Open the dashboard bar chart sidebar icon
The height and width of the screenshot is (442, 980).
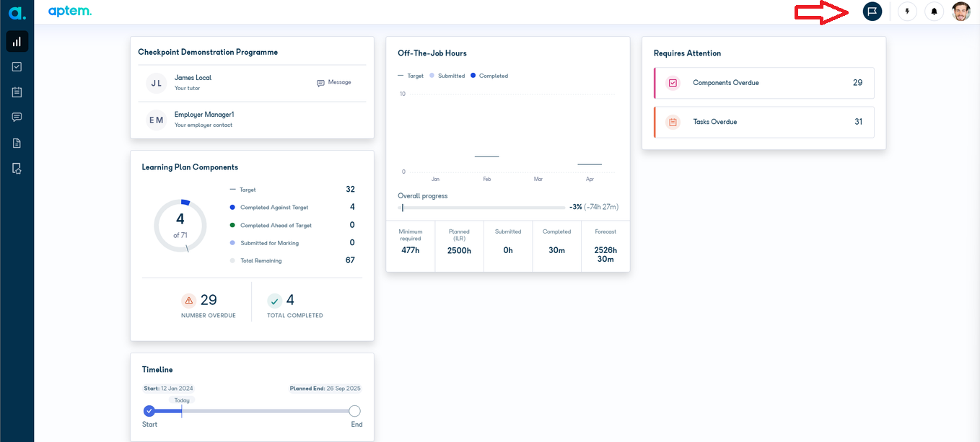pos(17,42)
